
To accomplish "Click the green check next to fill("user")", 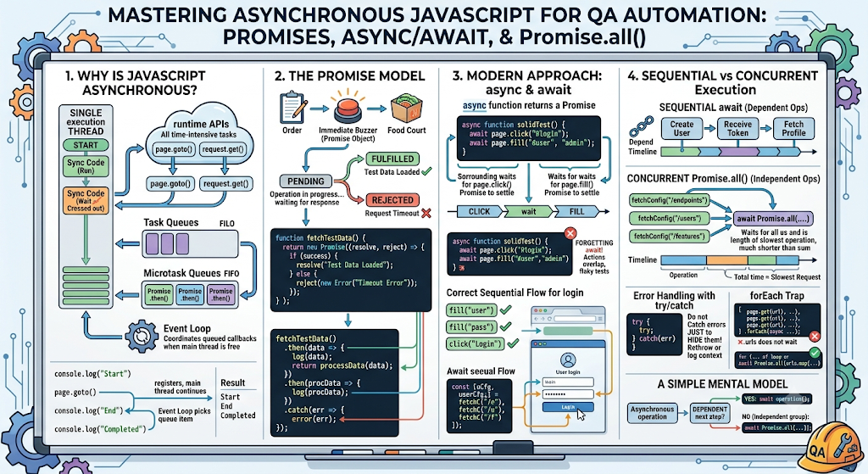I will [x=505, y=310].
